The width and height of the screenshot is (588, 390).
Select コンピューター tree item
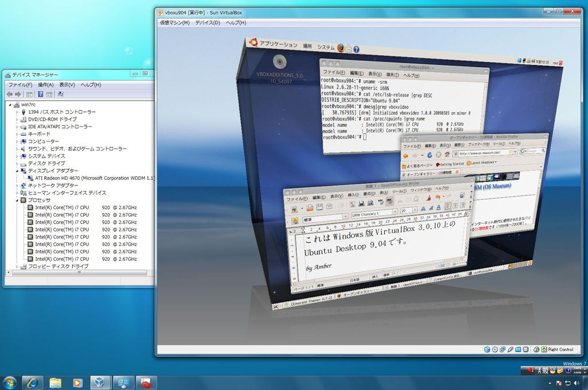click(x=44, y=141)
